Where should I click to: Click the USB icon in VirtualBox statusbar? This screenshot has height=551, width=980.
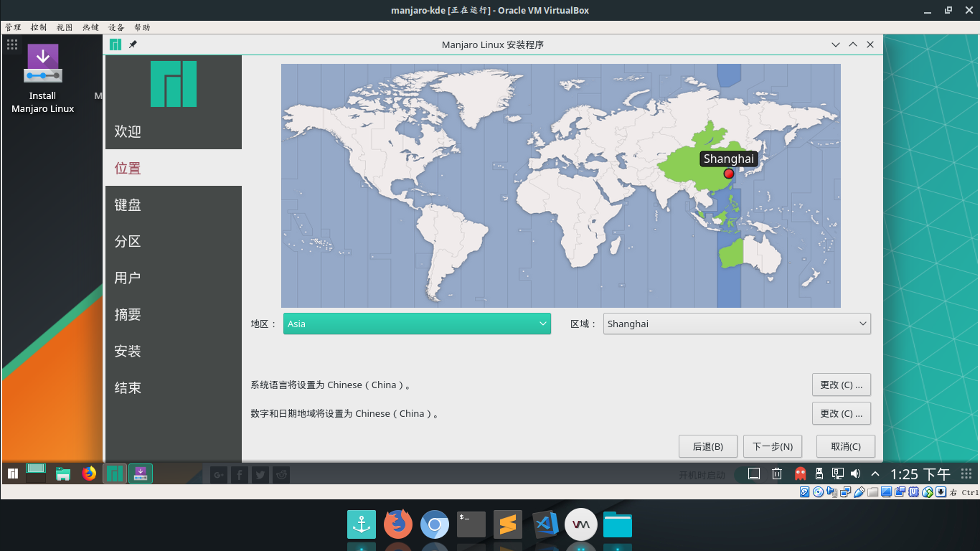[859, 492]
